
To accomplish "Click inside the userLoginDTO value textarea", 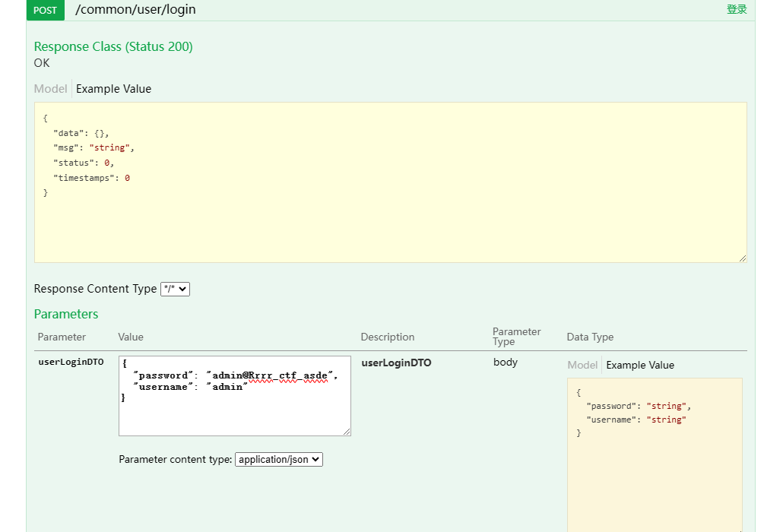I will (234, 410).
